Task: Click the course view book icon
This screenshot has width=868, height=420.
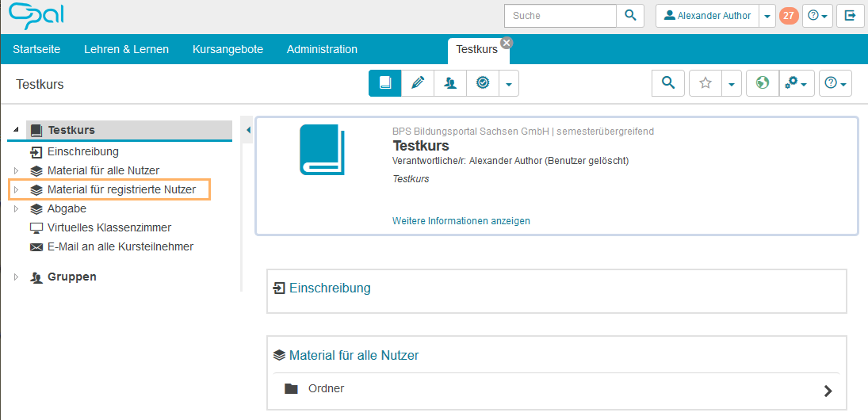Action: tap(385, 83)
